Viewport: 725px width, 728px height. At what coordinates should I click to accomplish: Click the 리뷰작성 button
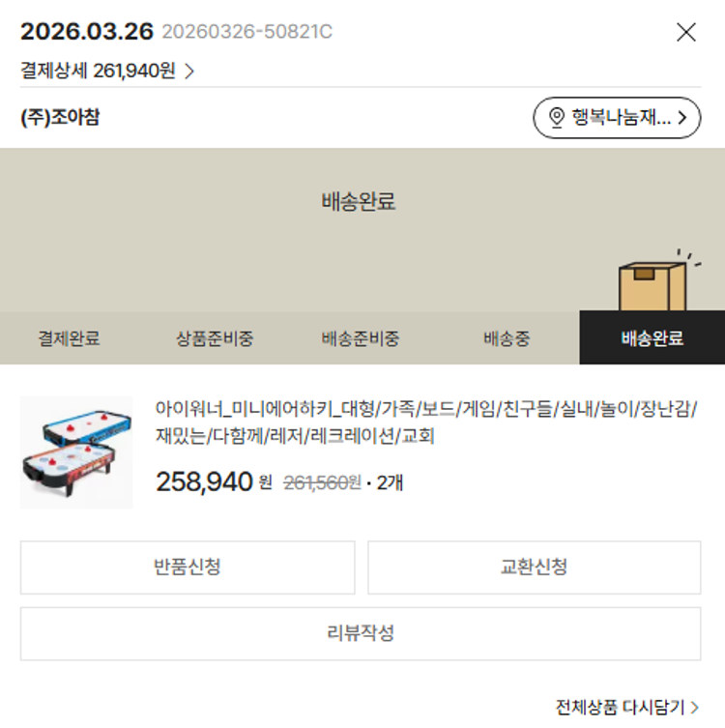point(361,634)
